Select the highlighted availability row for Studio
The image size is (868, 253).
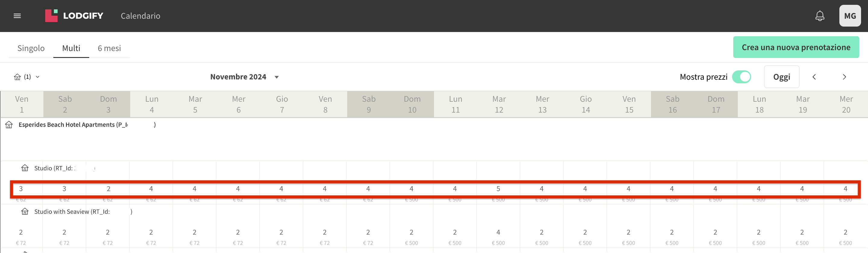(x=434, y=189)
